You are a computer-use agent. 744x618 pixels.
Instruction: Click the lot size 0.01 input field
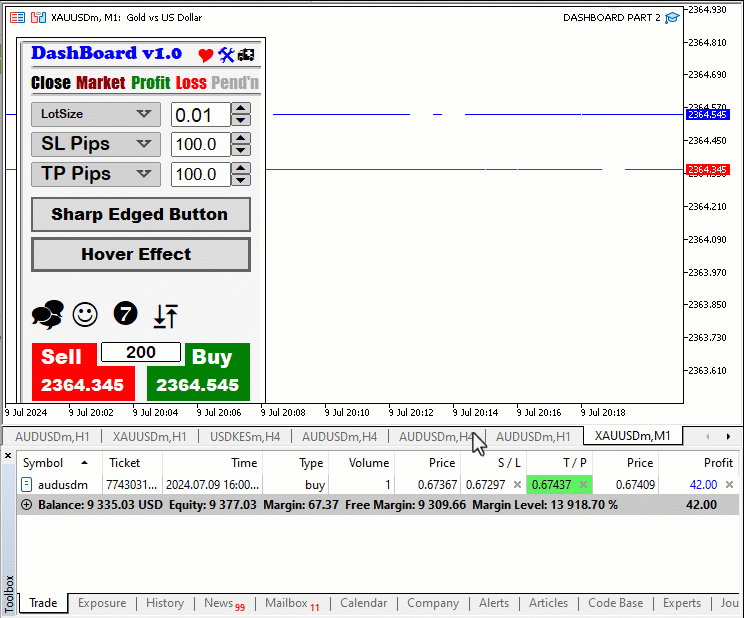[x=201, y=115]
